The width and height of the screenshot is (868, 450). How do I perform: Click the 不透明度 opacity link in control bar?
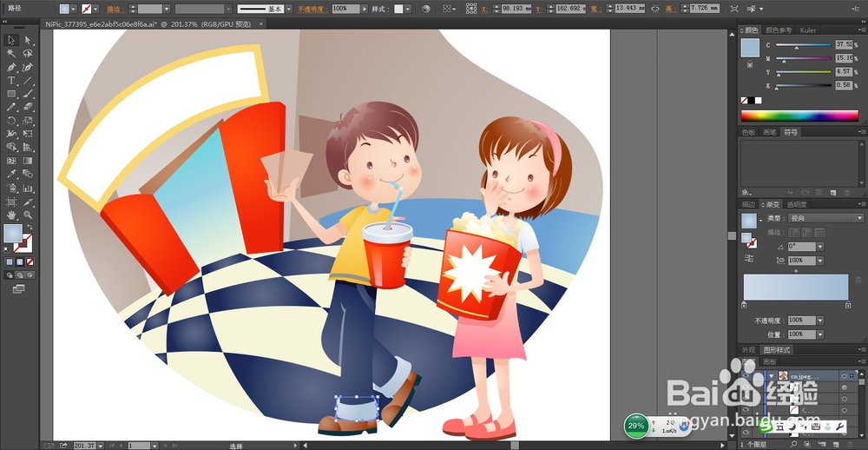pos(311,9)
